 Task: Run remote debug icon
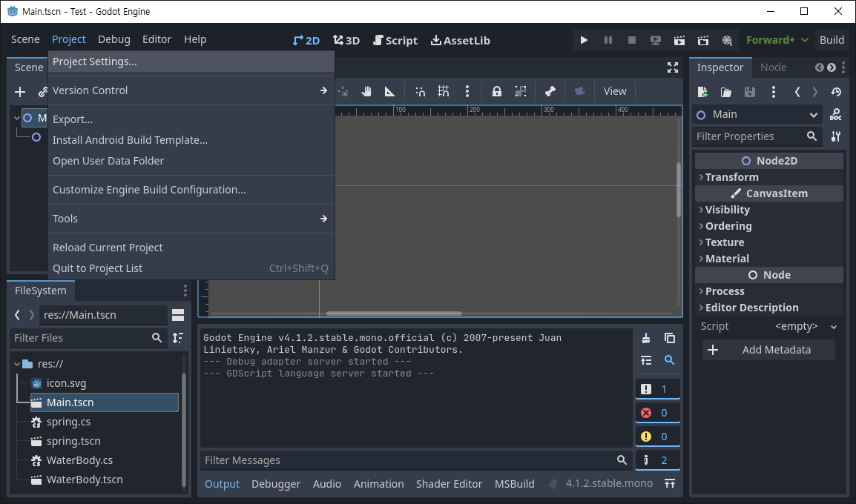[x=655, y=40]
